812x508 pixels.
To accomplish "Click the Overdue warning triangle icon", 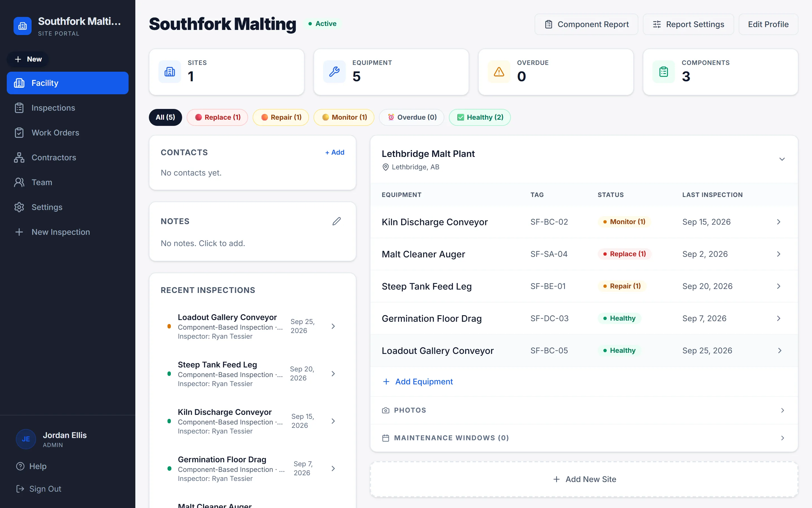I will pos(499,72).
